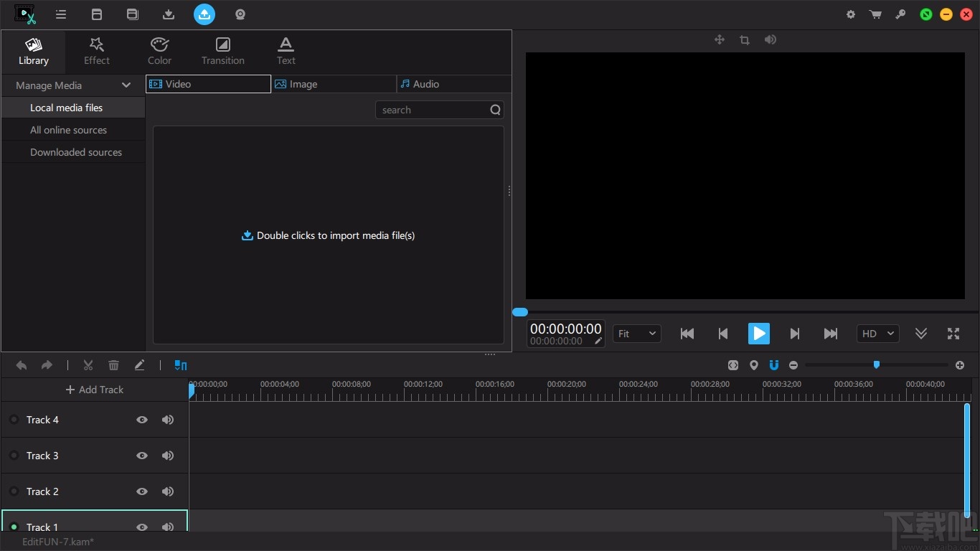This screenshot has height=551, width=980.
Task: Switch to the Transition tab
Action: coord(222,50)
